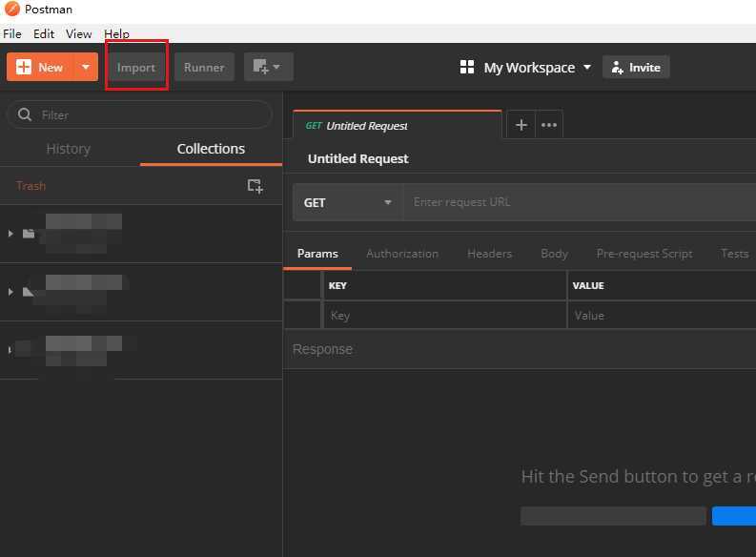
Task: Click the new collection icon
Action: pyautogui.click(x=255, y=186)
